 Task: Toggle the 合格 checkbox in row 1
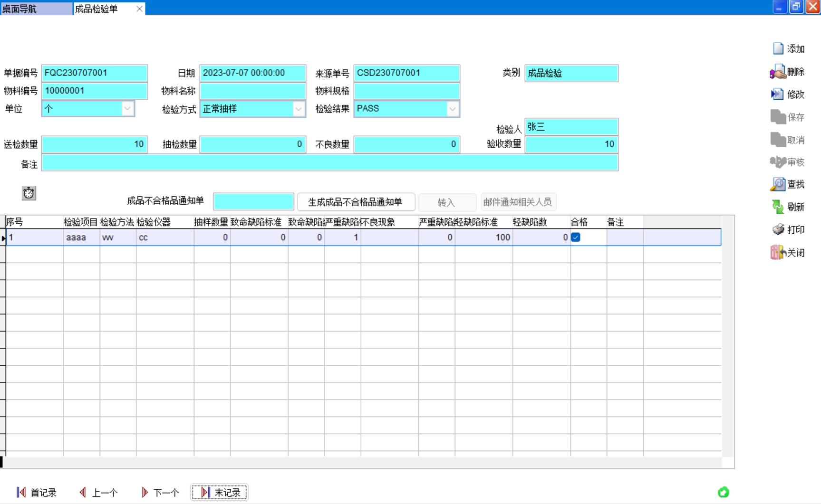(x=576, y=237)
